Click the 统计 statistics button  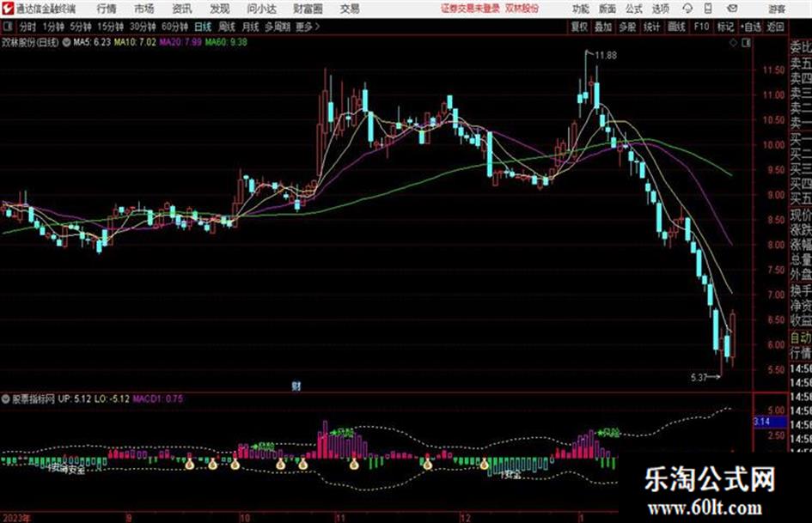(652, 27)
